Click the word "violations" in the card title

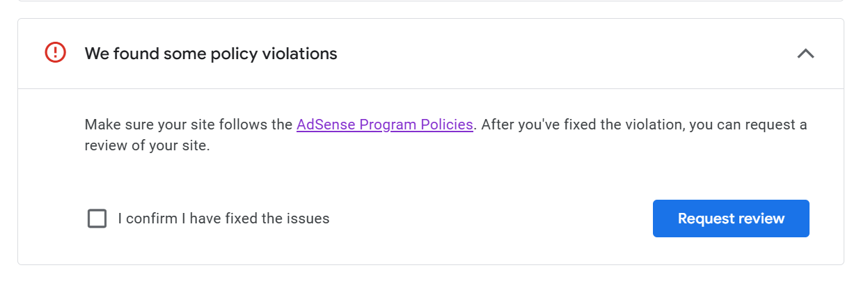pyautogui.click(x=299, y=54)
